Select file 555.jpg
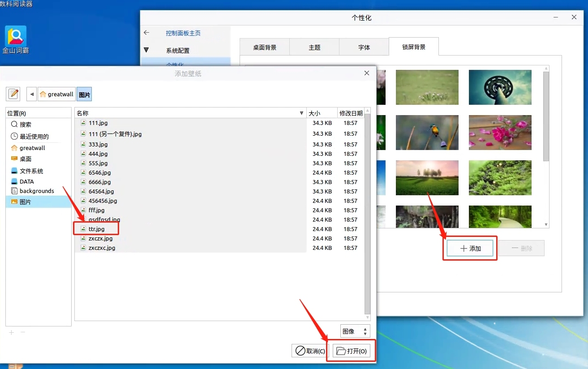The image size is (588, 369). click(x=98, y=163)
